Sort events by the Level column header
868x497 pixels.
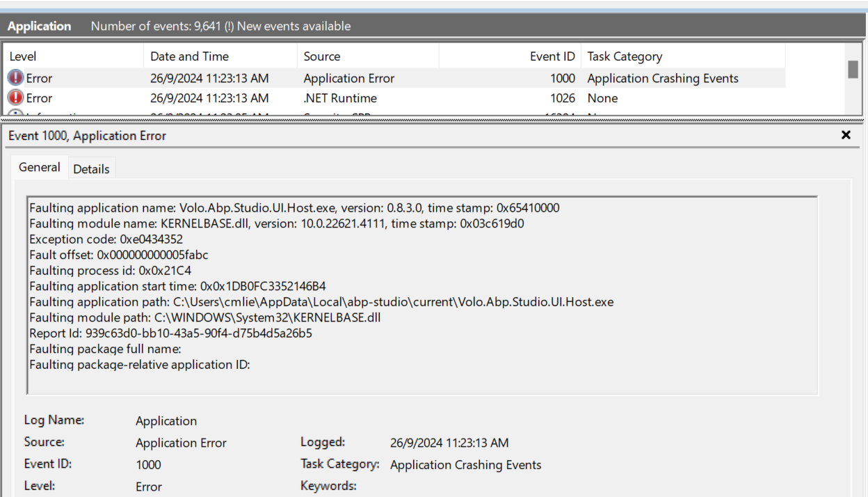[x=23, y=56]
